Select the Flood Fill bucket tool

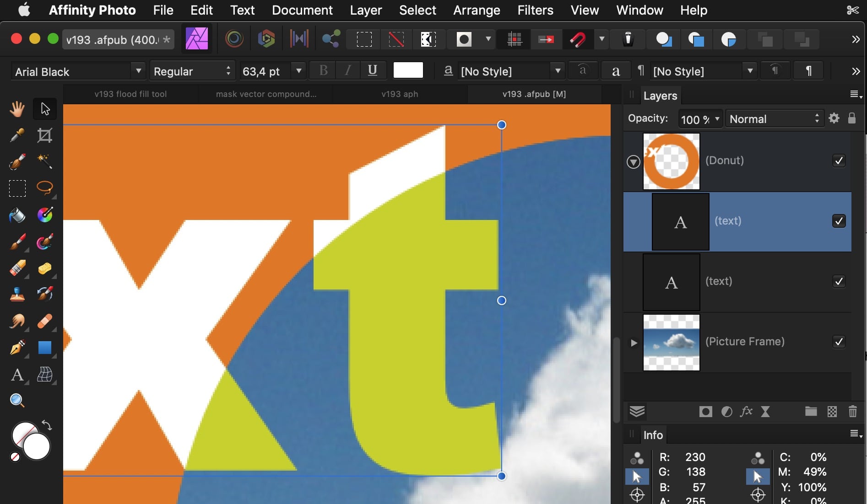(17, 215)
